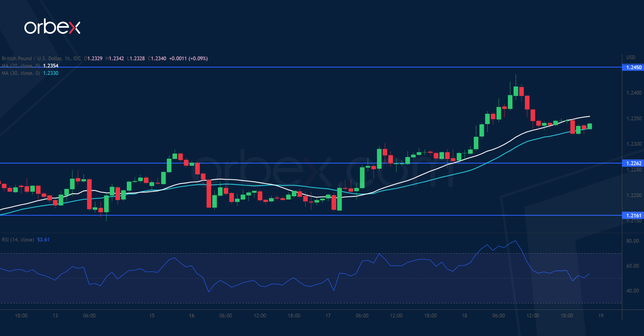Click the RSI value 53.61
This screenshot has width=644, height=336.
(43, 239)
